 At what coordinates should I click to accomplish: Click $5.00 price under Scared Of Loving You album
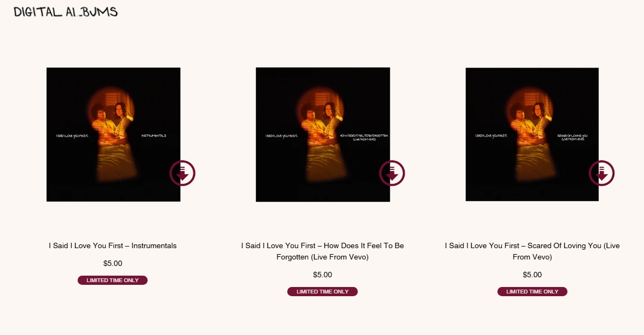pyautogui.click(x=532, y=275)
